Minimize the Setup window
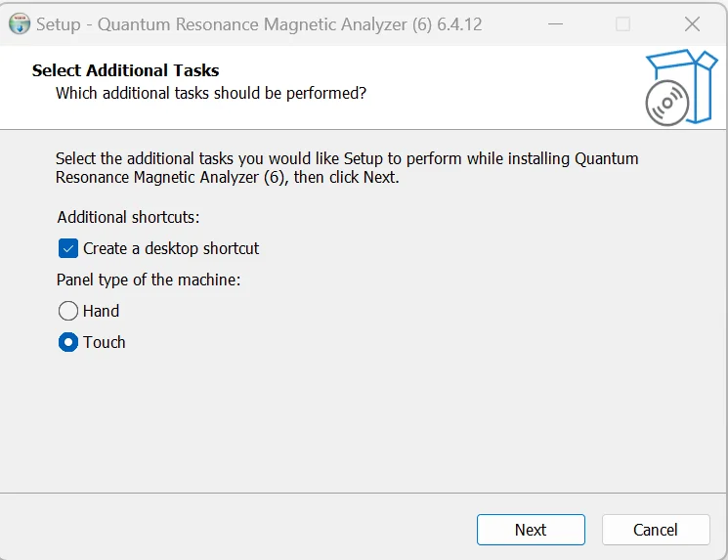The image size is (728, 560). [554, 24]
